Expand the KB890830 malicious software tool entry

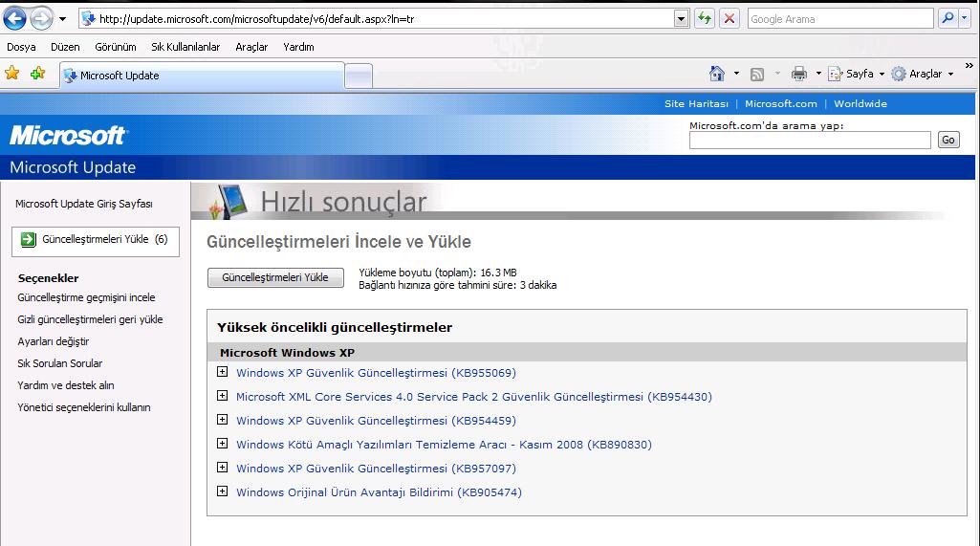click(x=223, y=444)
